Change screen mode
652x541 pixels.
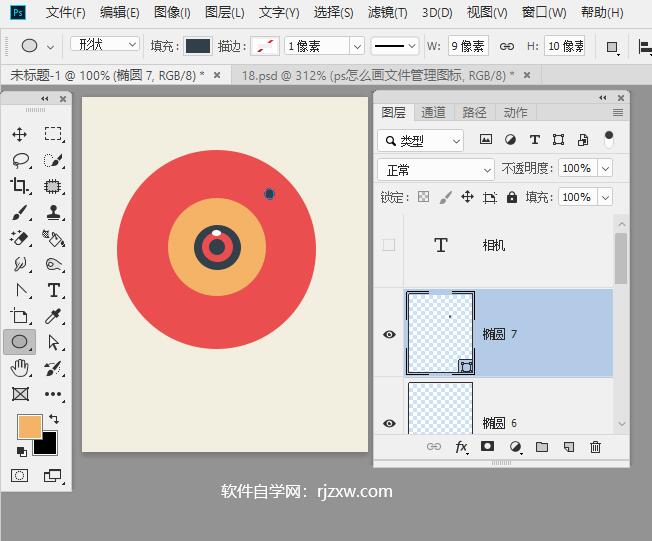click(x=52, y=475)
